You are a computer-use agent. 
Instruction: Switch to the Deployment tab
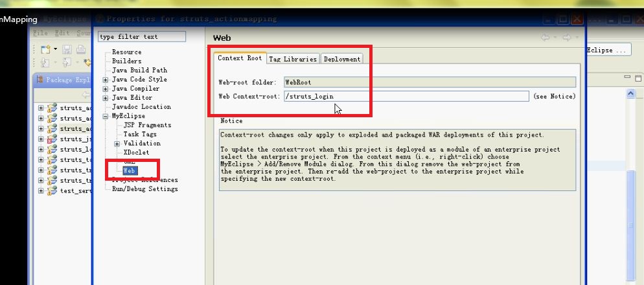pos(342,59)
